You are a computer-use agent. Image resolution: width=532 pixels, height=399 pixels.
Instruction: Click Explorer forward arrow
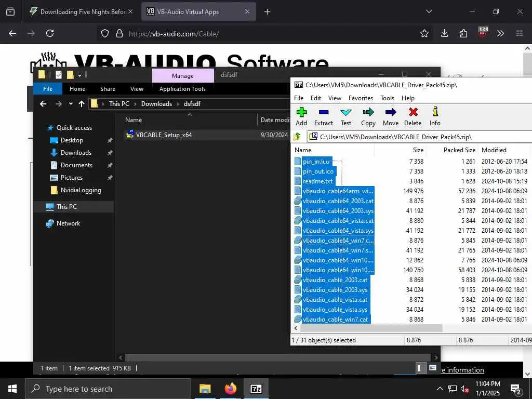coord(58,104)
